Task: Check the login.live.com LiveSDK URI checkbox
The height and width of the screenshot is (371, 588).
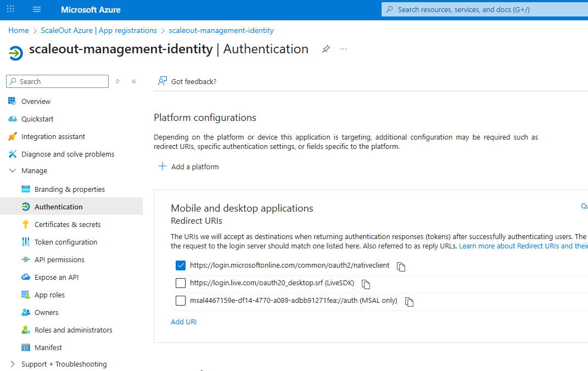Action: point(181,283)
